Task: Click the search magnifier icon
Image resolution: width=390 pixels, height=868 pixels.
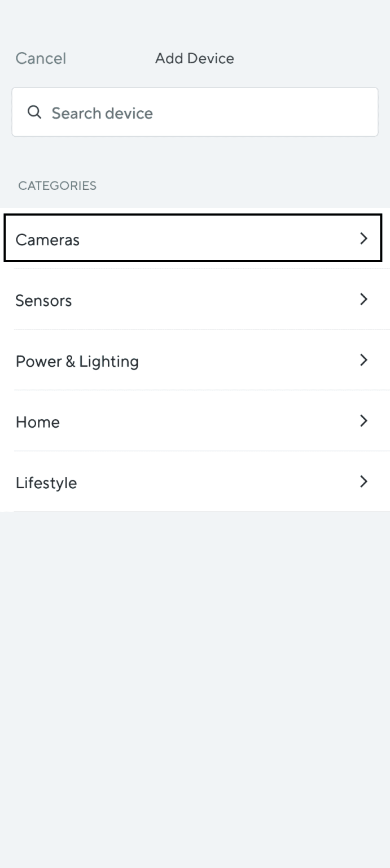Action: click(34, 112)
